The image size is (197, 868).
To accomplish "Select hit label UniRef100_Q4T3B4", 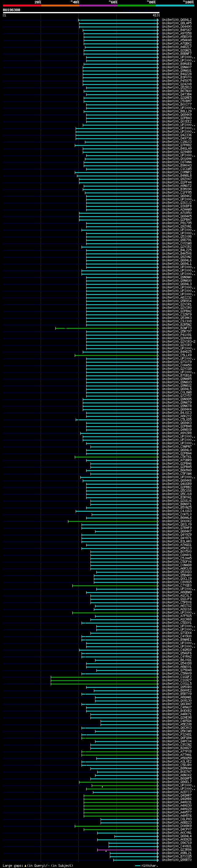I will pyautogui.click(x=176, y=94).
